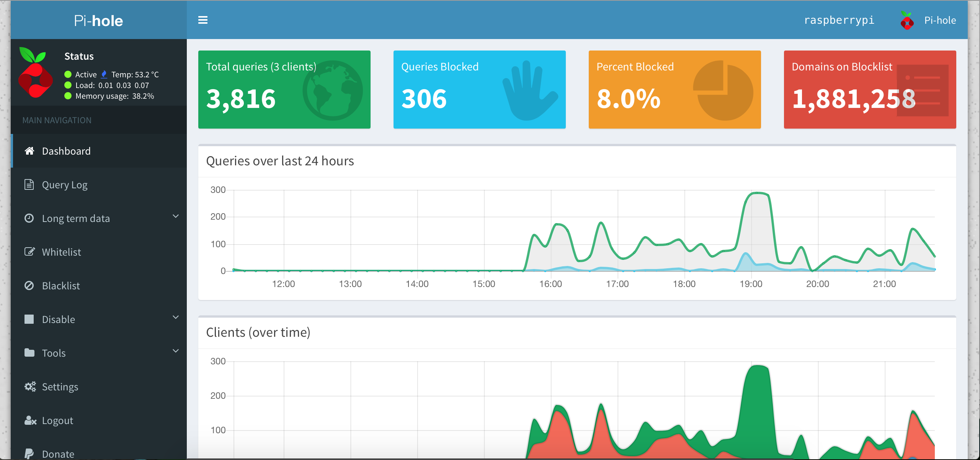Expand the Tools submenu chevron
This screenshot has width=980, height=460.
tap(176, 351)
